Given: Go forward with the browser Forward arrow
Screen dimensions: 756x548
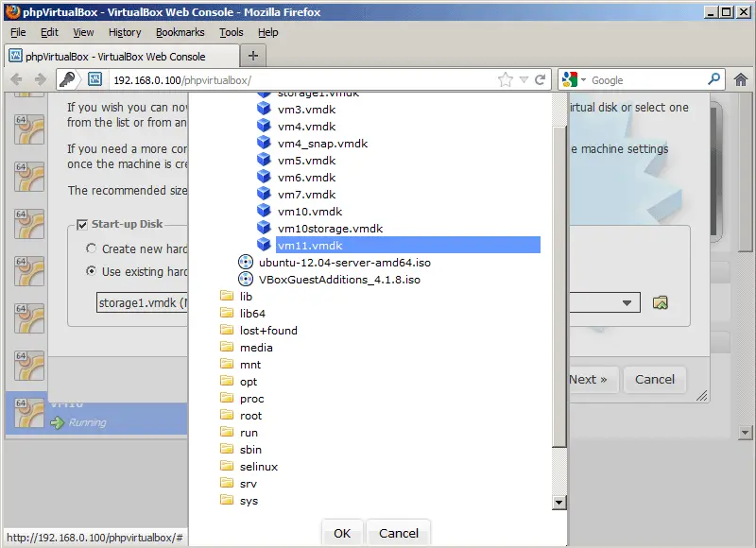Looking at the screenshot, I should (x=41, y=79).
